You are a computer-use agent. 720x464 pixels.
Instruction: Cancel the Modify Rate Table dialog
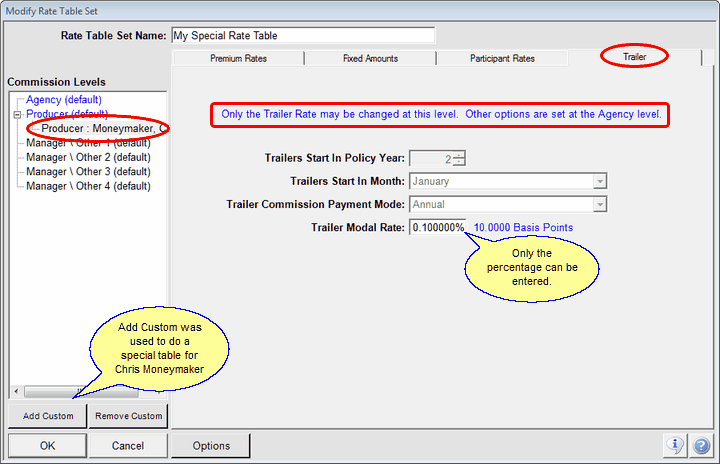[127, 445]
